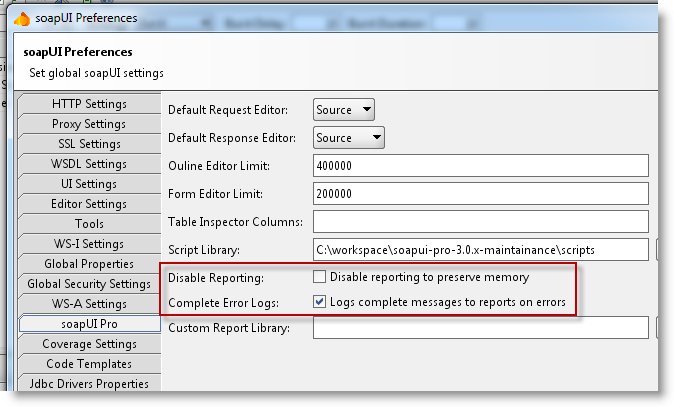This screenshot has height=407, width=674.
Task: Open Default Response Editor dropdown
Action: 349,138
